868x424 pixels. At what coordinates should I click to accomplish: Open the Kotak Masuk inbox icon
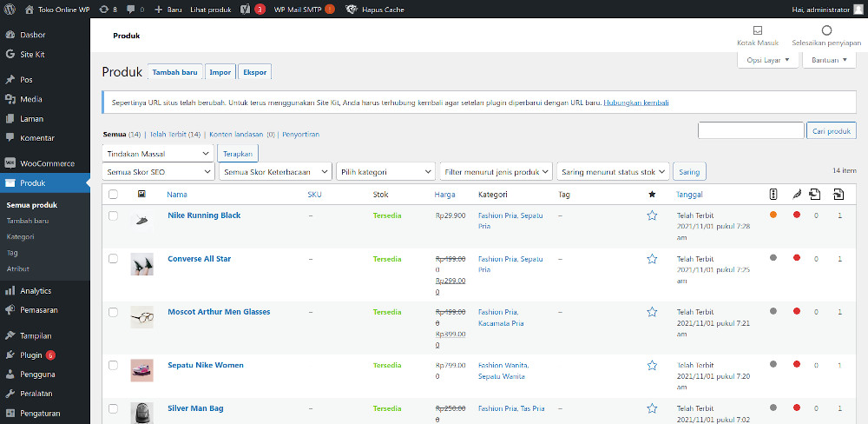tap(758, 30)
